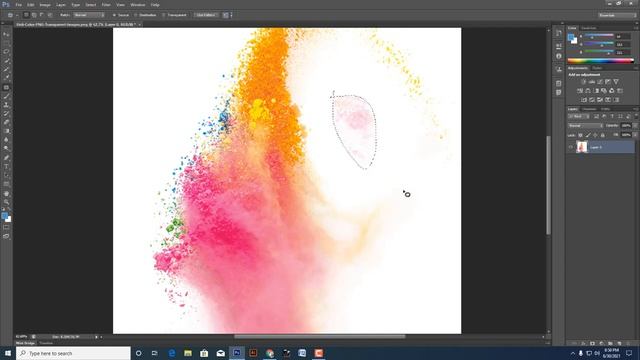Switch to the Styles tab
The image size is (640, 360).
click(597, 68)
